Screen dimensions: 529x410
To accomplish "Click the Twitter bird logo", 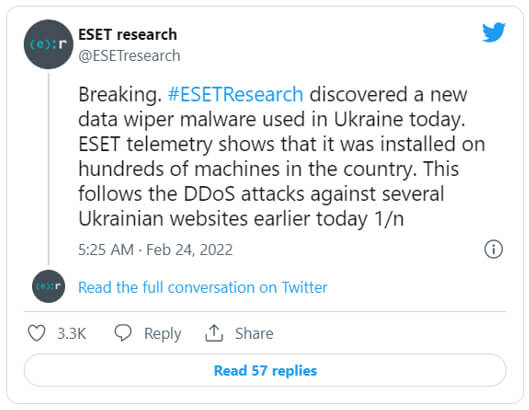I will tap(494, 32).
